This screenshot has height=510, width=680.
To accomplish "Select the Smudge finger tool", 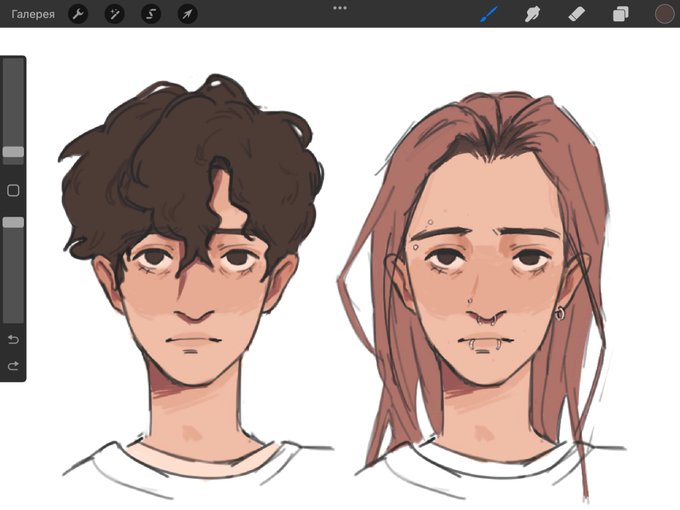I will click(533, 14).
